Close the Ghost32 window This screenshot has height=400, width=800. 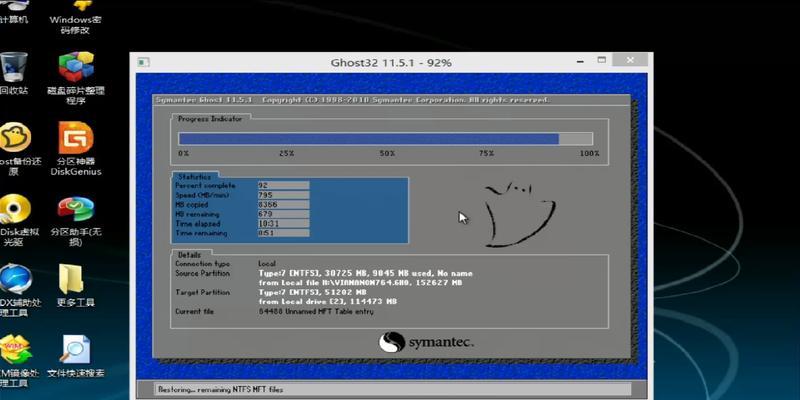630,60
